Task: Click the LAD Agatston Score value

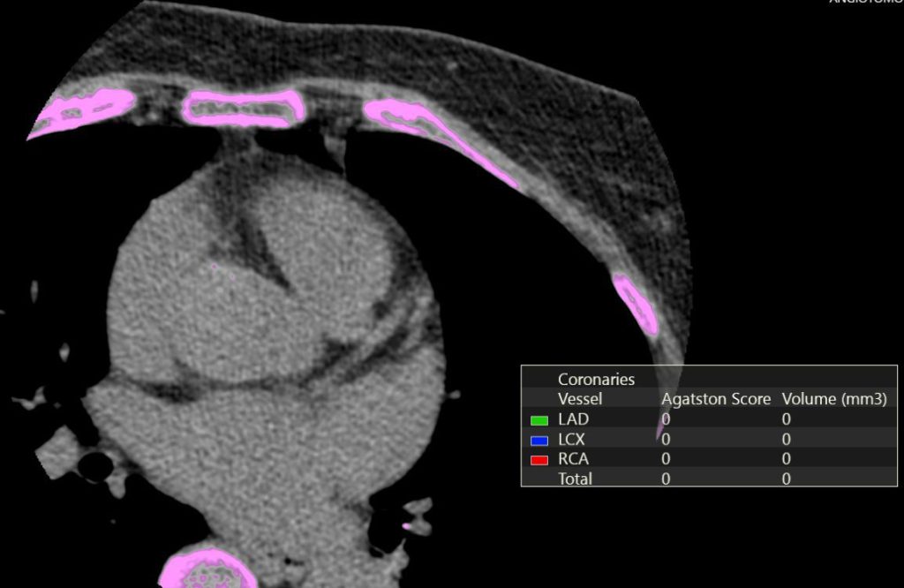Action: 666,419
